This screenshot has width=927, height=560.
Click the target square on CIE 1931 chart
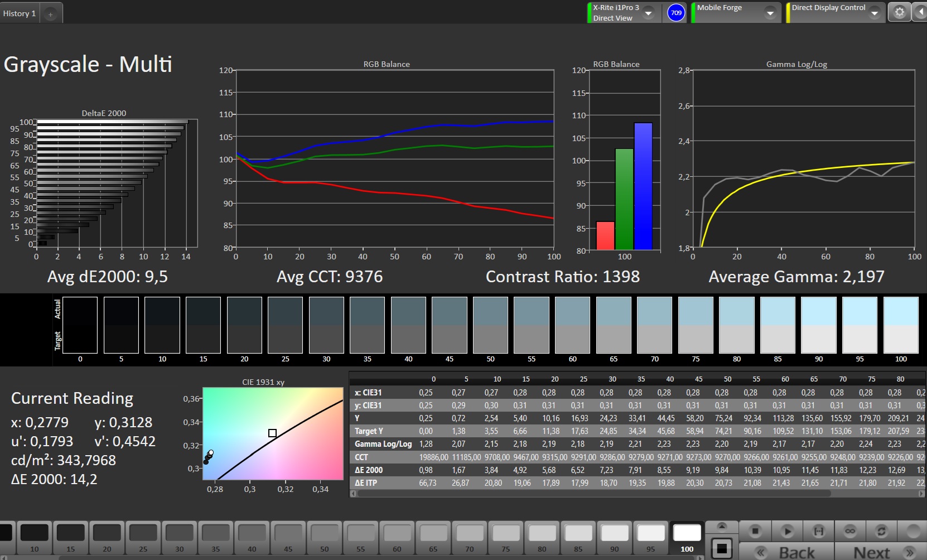[272, 433]
